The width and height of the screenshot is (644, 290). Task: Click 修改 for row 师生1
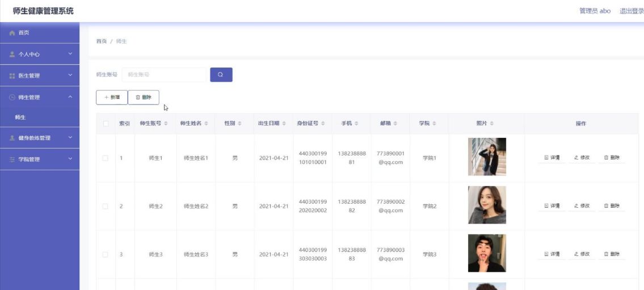(x=582, y=158)
